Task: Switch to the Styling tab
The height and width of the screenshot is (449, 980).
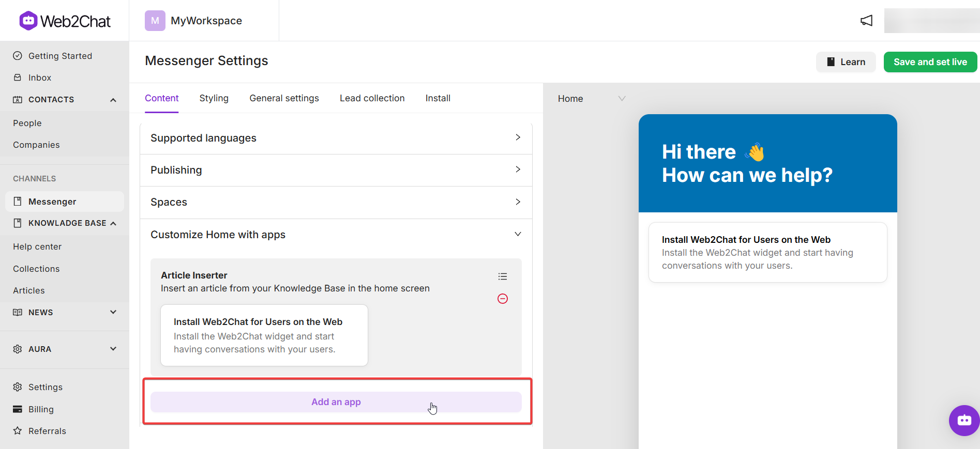Action: (x=214, y=98)
